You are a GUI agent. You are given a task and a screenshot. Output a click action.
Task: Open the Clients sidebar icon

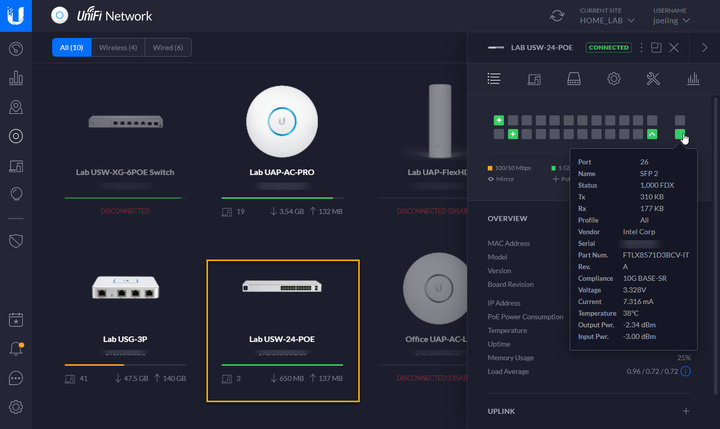pos(16,166)
